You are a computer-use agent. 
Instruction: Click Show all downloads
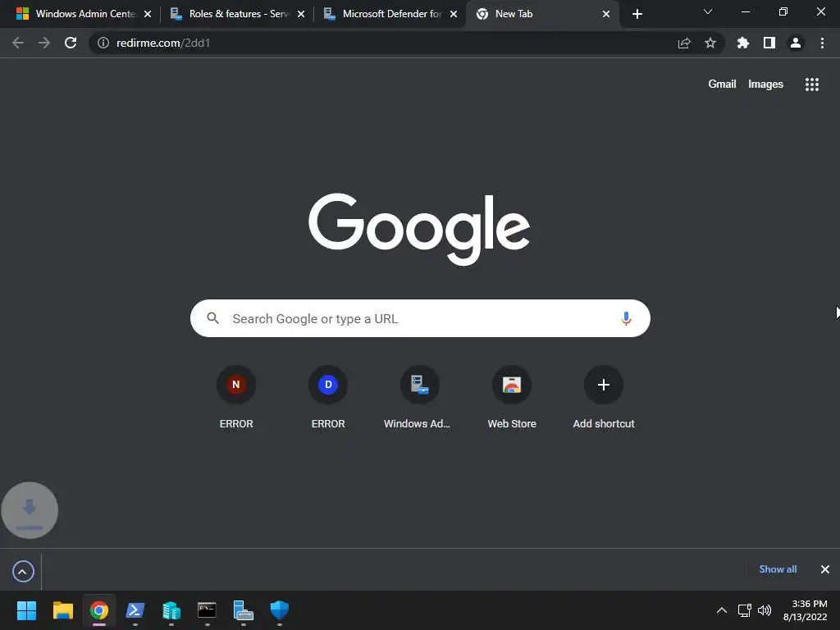coord(778,569)
